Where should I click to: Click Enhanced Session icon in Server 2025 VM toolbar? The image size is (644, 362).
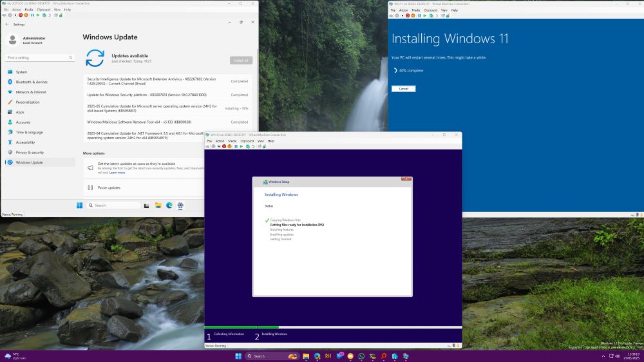coord(56,15)
